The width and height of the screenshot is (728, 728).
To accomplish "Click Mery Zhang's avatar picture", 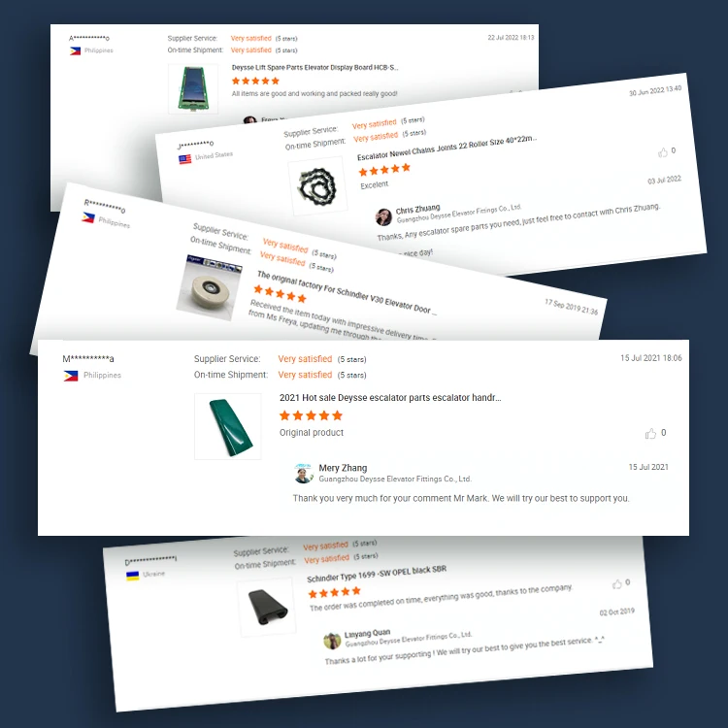I will (x=304, y=473).
